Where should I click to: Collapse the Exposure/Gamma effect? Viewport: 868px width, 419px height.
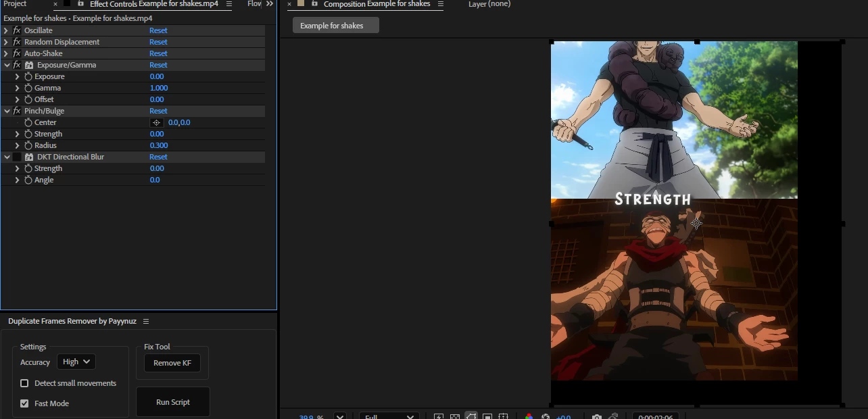tap(6, 65)
